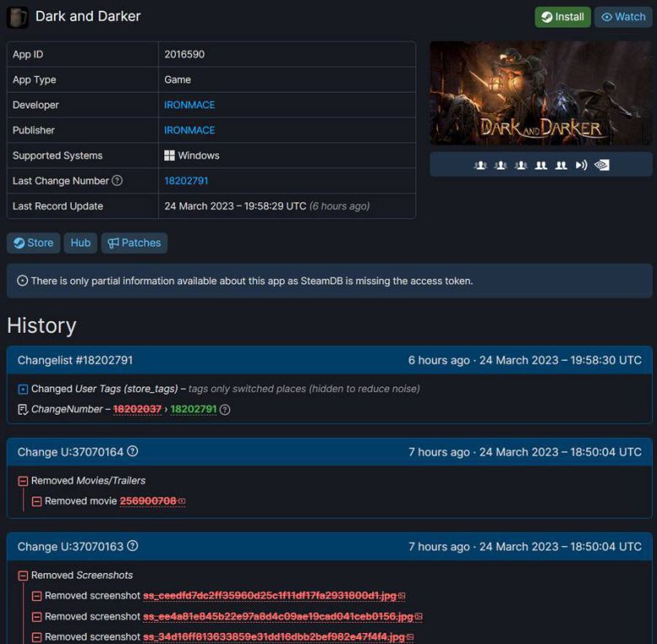Click image icon after removed movie 256900708

point(182,502)
